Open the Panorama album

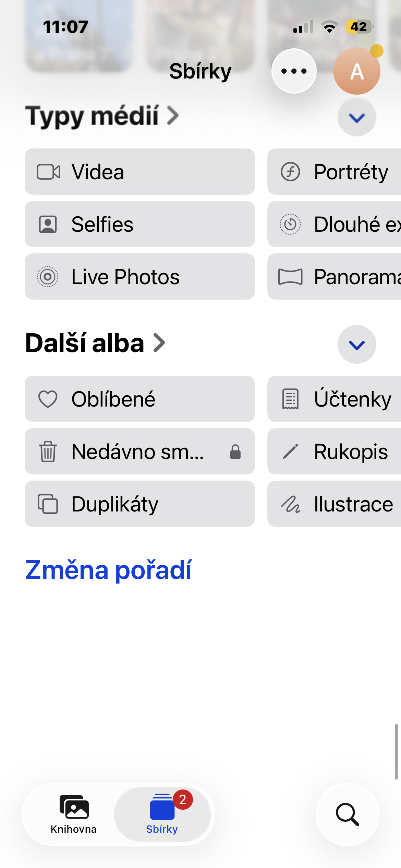tap(334, 277)
